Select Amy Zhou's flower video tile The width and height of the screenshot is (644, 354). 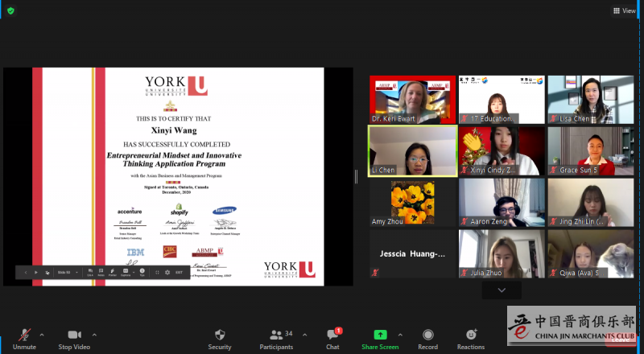click(412, 203)
